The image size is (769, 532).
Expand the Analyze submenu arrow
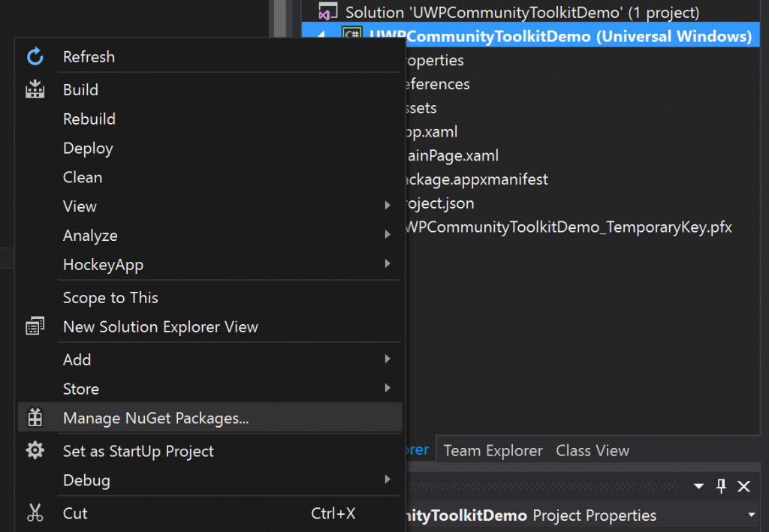click(388, 235)
